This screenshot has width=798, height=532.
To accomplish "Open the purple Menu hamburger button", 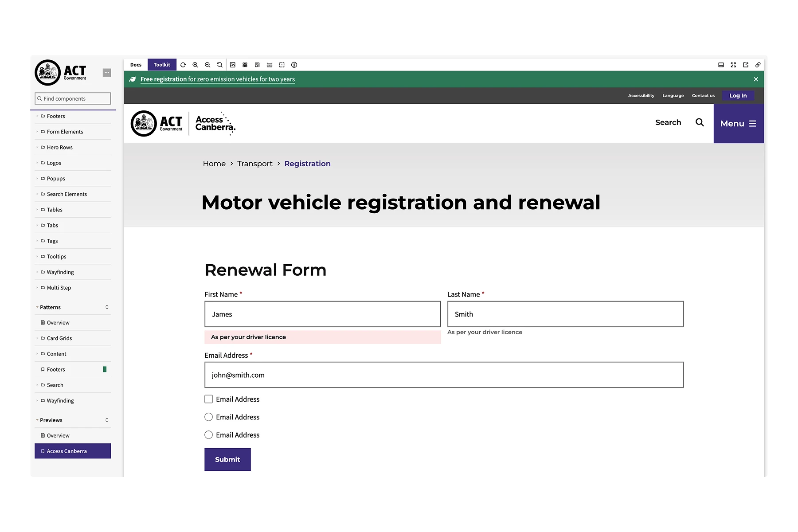I will point(738,124).
